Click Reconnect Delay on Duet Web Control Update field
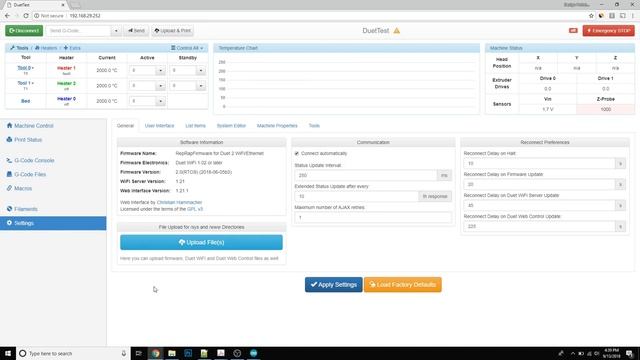The height and width of the screenshot is (360, 640). coord(539,226)
